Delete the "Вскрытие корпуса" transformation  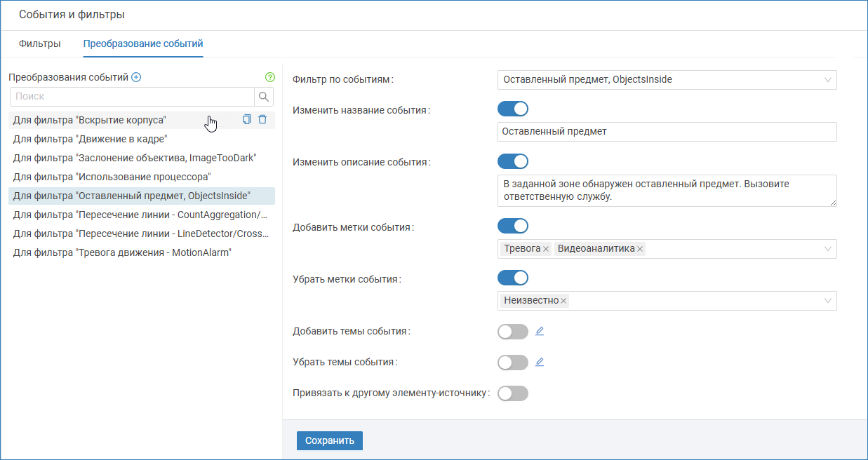(x=262, y=120)
